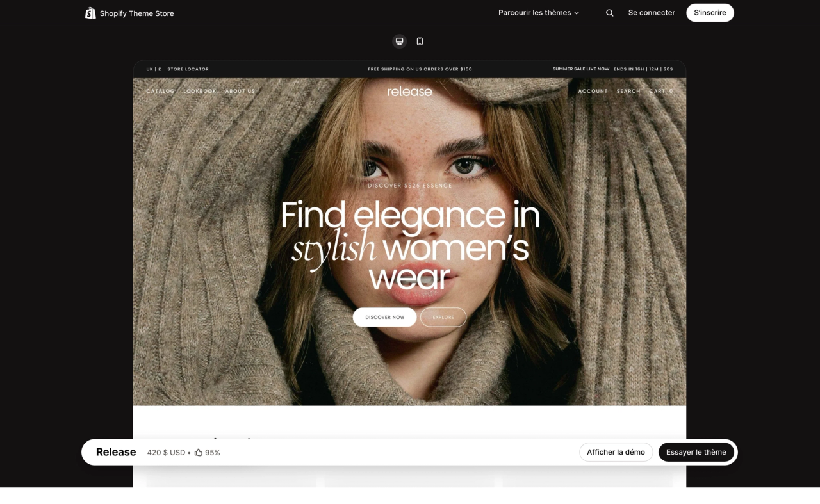
Task: Click the 420 $ USD price
Action: pos(166,452)
